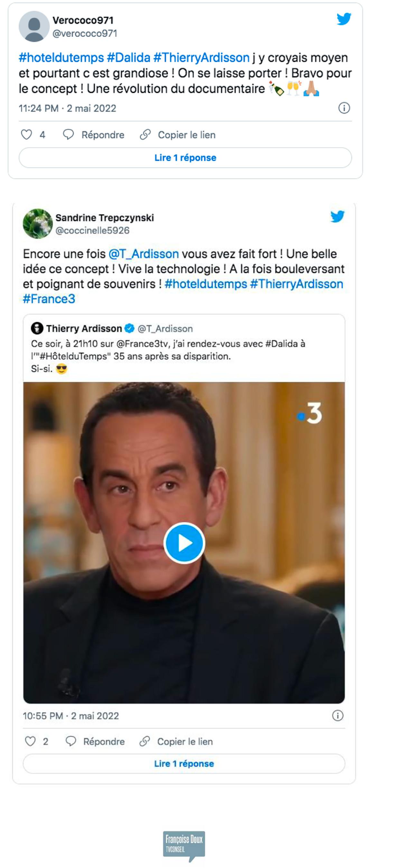Open the @verococo971 handle
The width and height of the screenshot is (412, 868).
coord(85,33)
